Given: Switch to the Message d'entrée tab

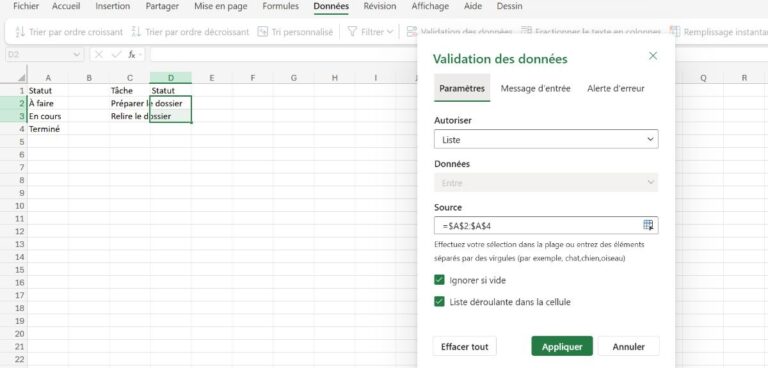Looking at the screenshot, I should [x=535, y=88].
